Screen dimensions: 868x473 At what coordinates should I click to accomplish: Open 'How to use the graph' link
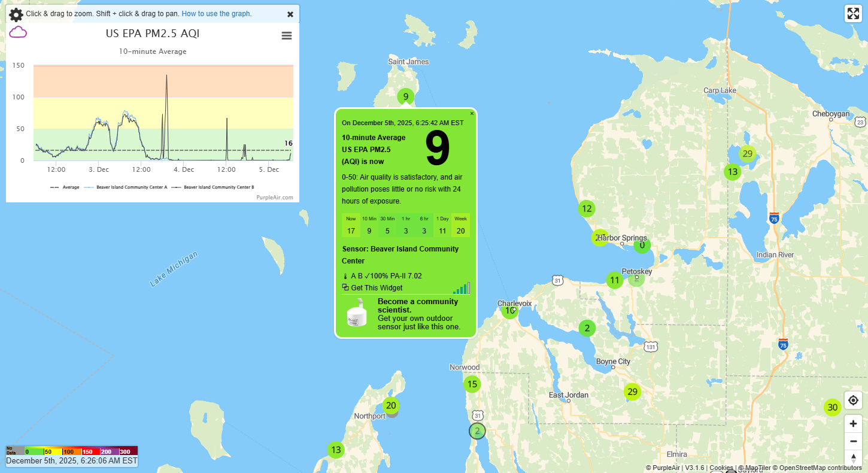tap(216, 14)
